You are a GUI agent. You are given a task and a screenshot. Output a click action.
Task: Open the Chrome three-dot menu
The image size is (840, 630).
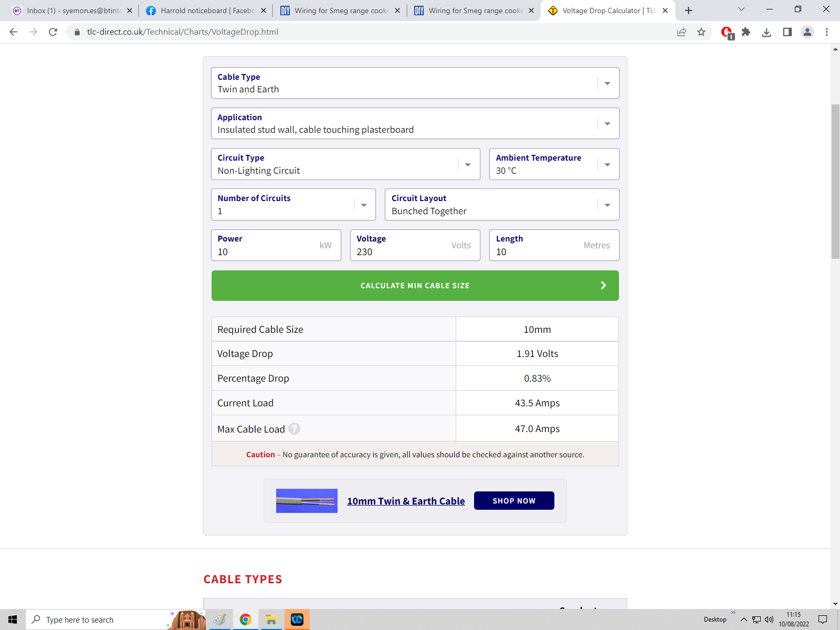click(826, 32)
